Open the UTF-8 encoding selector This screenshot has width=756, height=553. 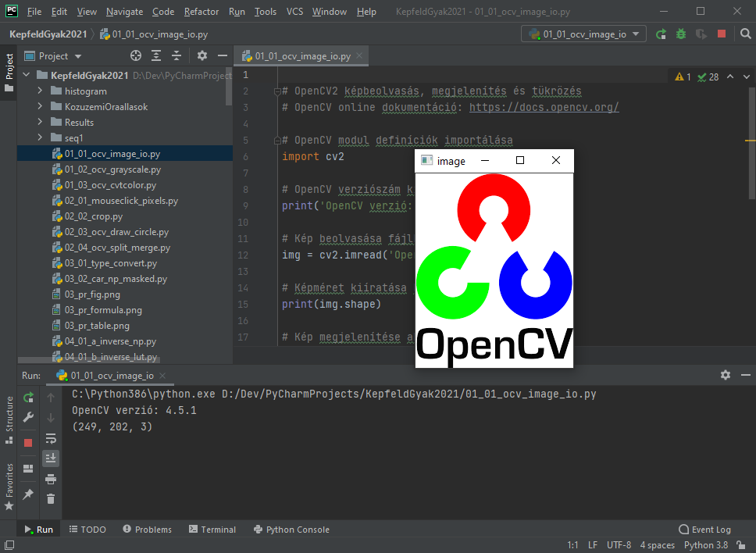tap(619, 545)
